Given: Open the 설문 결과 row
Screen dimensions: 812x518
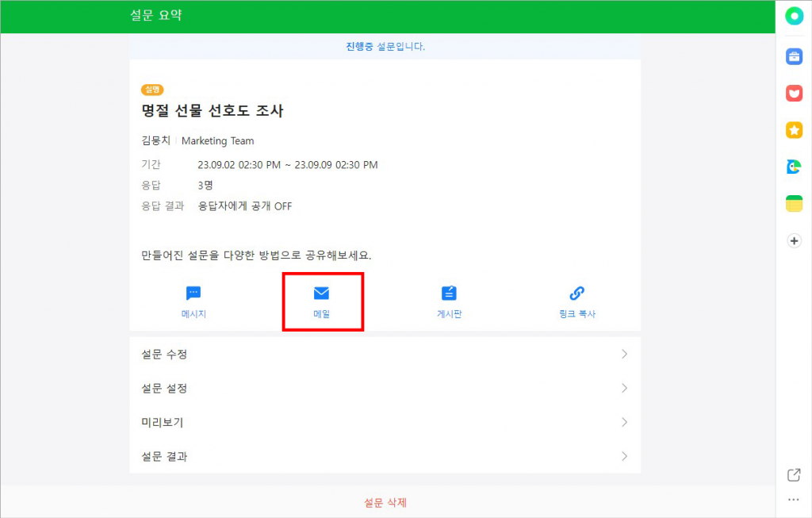Looking at the screenshot, I should [385, 456].
